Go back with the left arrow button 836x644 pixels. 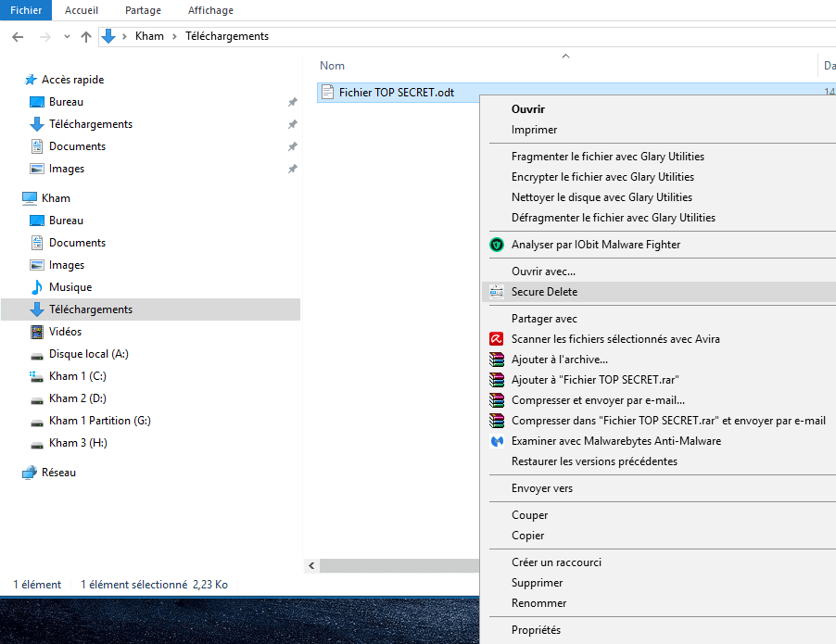(18, 37)
